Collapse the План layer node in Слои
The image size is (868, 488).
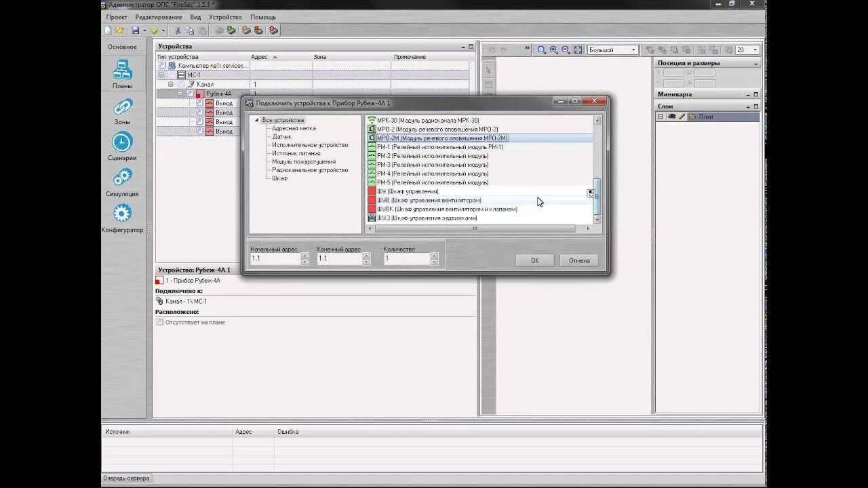tap(660, 117)
